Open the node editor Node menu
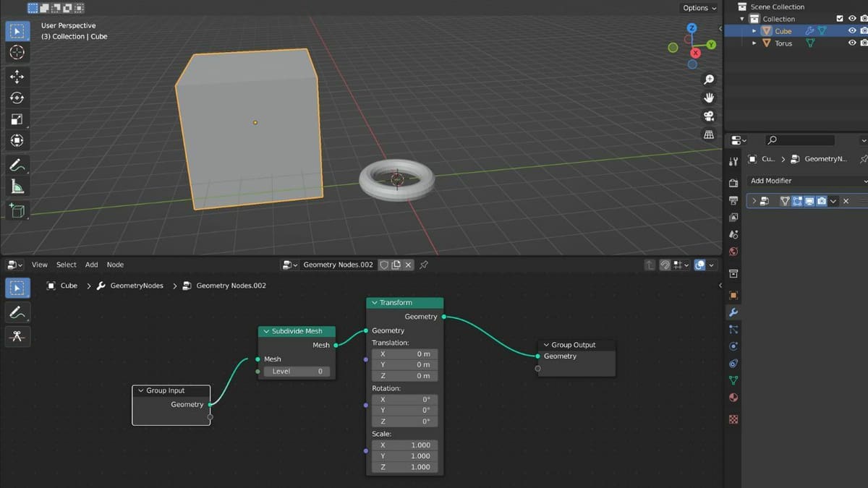This screenshot has height=488, width=868. (116, 265)
